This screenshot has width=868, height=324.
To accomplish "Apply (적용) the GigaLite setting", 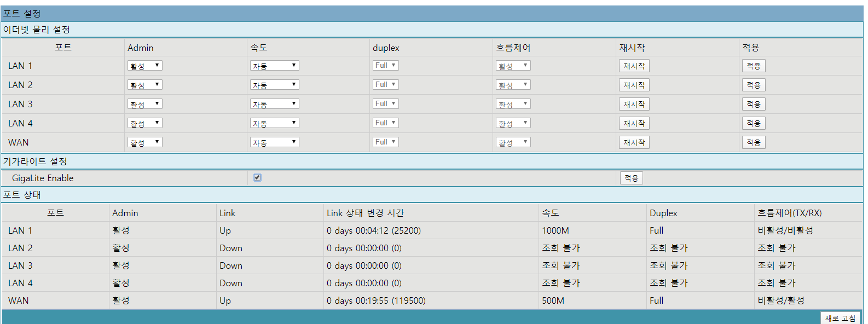I will [631, 178].
